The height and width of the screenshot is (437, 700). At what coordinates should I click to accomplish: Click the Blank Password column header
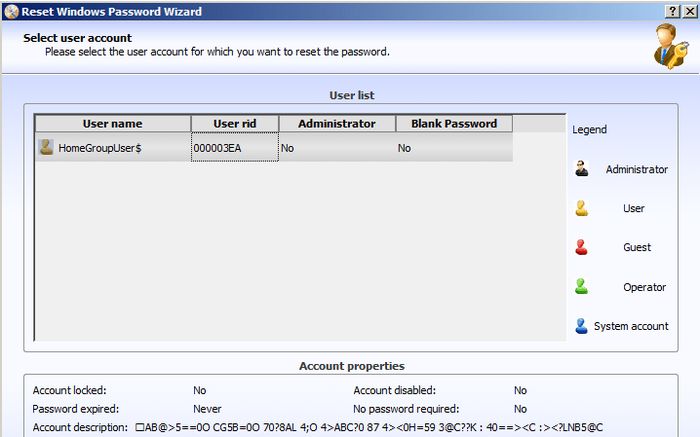point(453,124)
